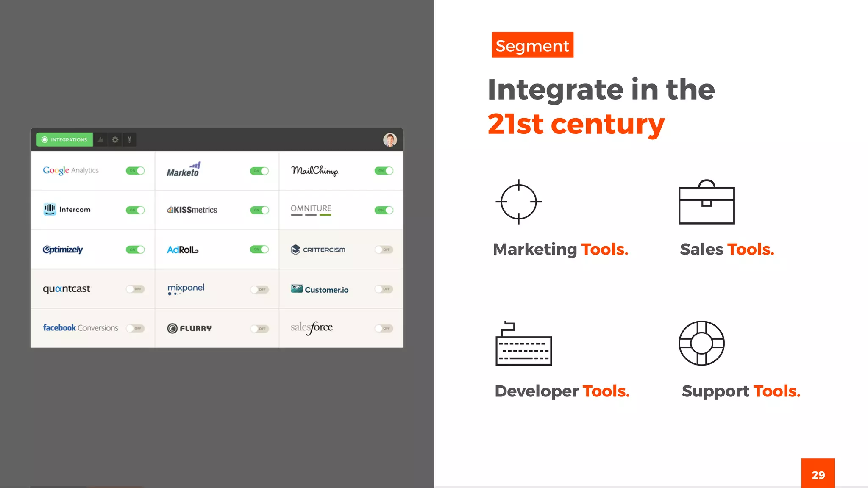Click the key icon in the top bar
Viewport: 868px width, 488px height.
tap(130, 140)
